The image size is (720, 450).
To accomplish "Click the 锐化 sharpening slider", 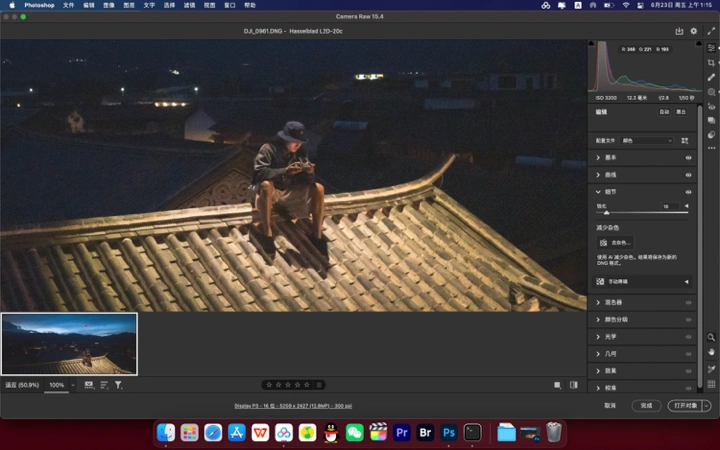I will pos(640,213).
